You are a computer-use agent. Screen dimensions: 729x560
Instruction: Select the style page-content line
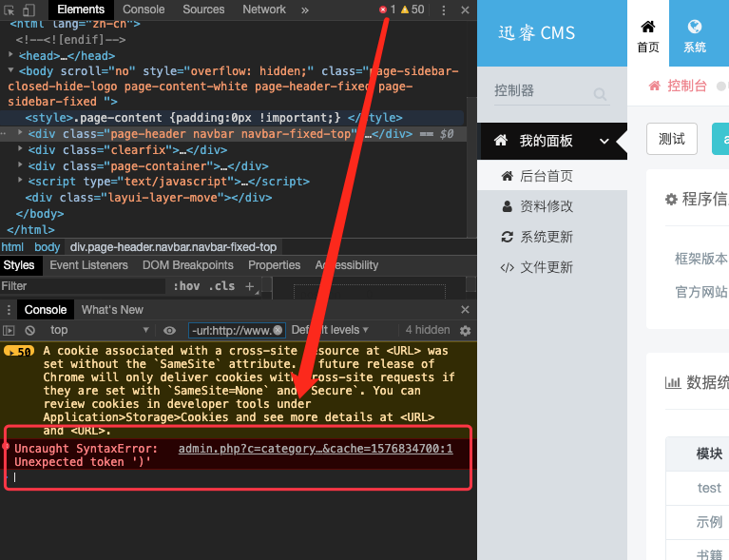click(x=214, y=118)
